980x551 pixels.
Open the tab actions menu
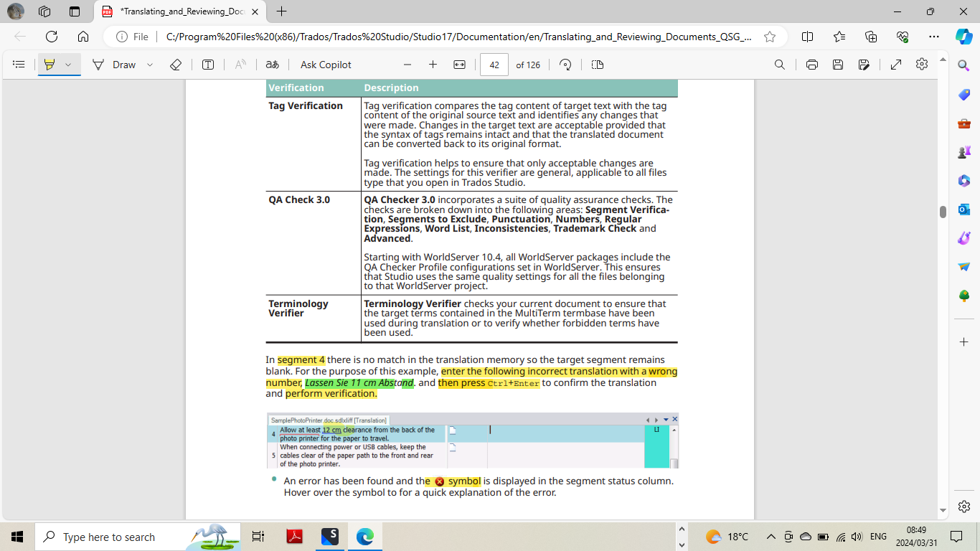coord(75,11)
